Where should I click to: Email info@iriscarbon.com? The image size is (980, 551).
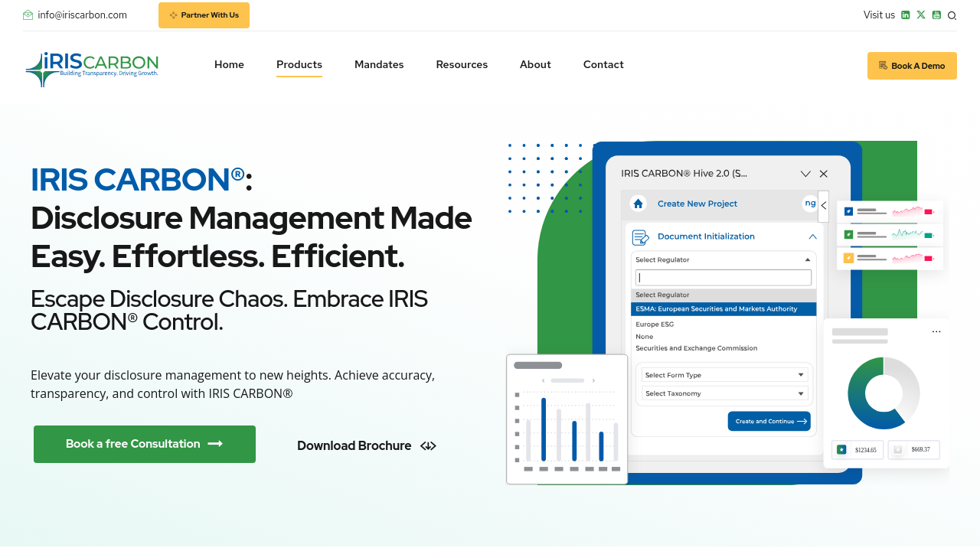[75, 15]
